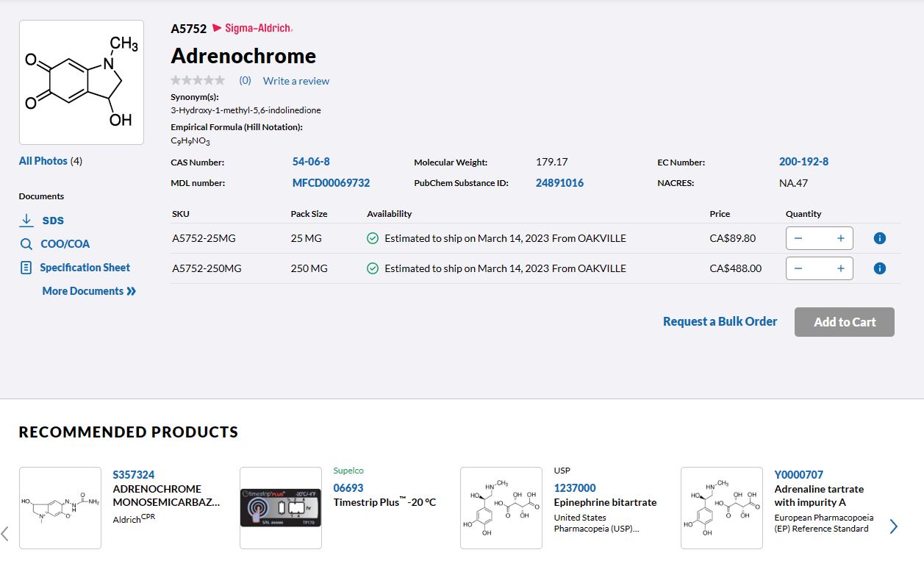Click the 25 MG pack size cell
The width and height of the screenshot is (924, 561).
coord(307,238)
